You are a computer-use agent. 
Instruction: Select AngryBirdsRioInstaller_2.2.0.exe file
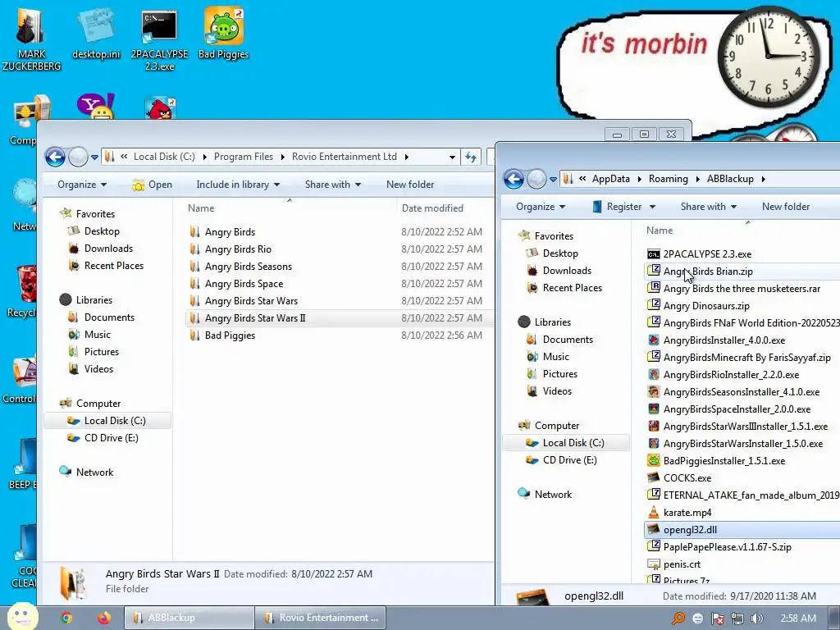click(731, 374)
